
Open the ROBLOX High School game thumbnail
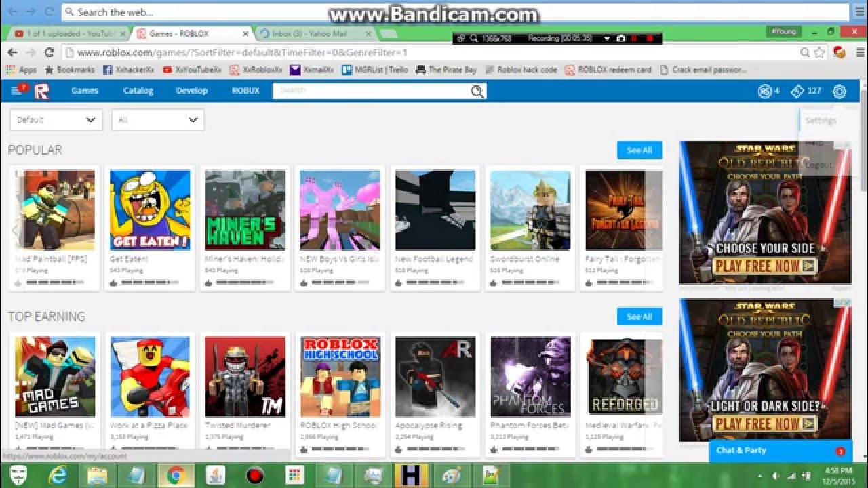tap(340, 377)
